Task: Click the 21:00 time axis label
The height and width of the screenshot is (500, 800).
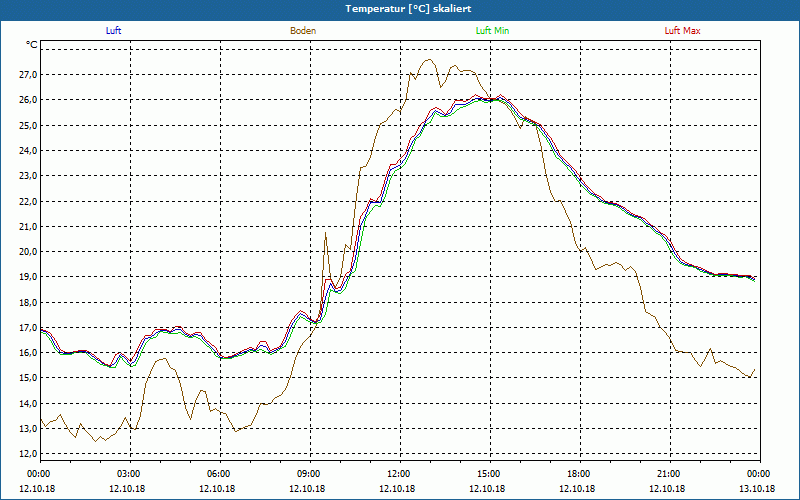Action: 670,474
